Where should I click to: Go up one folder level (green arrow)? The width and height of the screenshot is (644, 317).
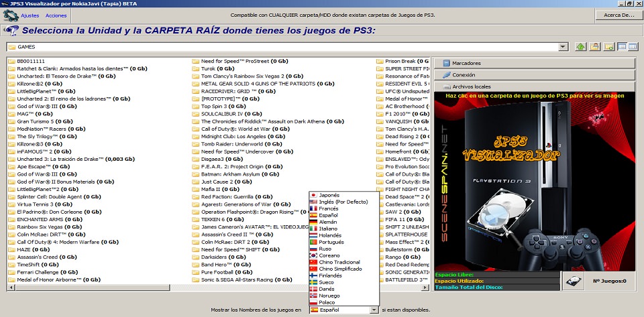[x=580, y=47]
